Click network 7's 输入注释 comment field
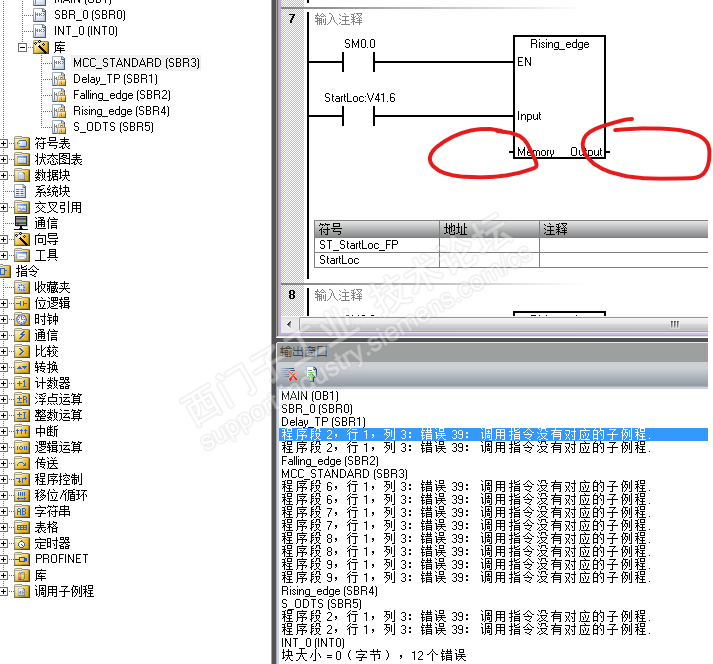 pyautogui.click(x=339, y=19)
